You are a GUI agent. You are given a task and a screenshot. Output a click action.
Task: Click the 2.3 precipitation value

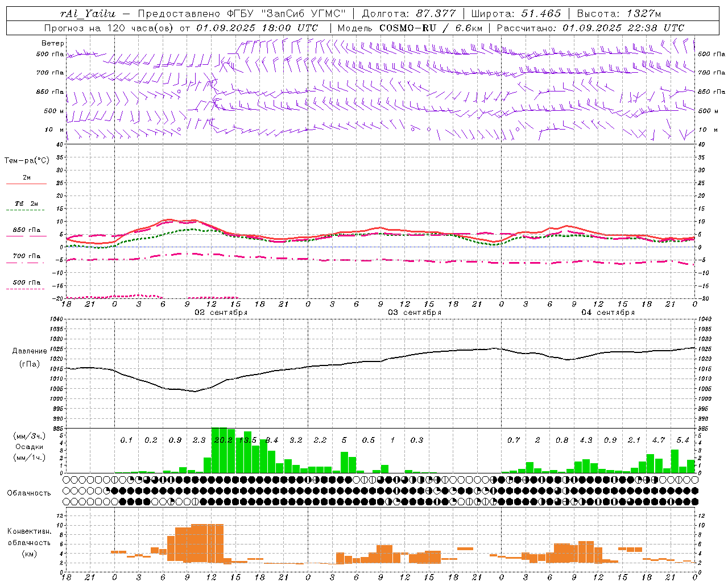click(x=199, y=440)
